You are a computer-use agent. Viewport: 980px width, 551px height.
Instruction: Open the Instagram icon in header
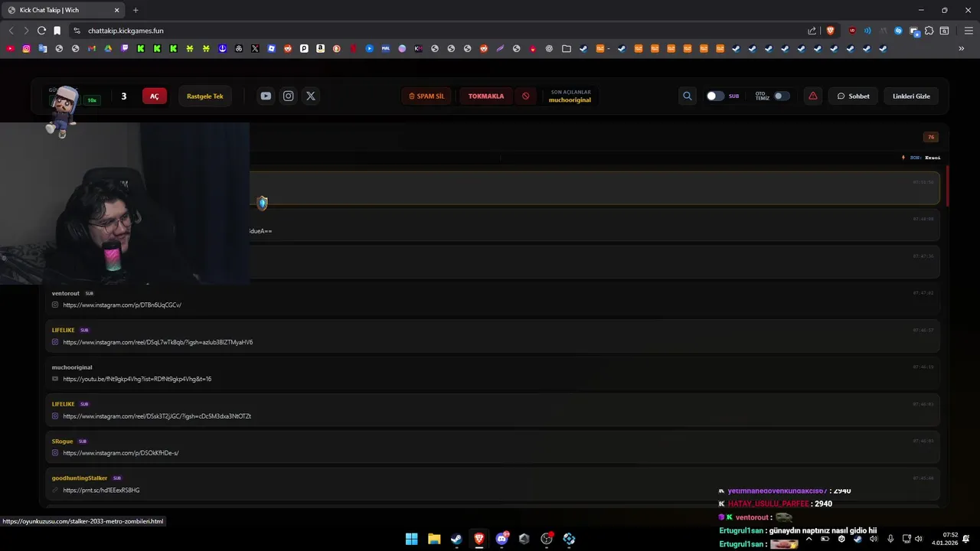288,96
